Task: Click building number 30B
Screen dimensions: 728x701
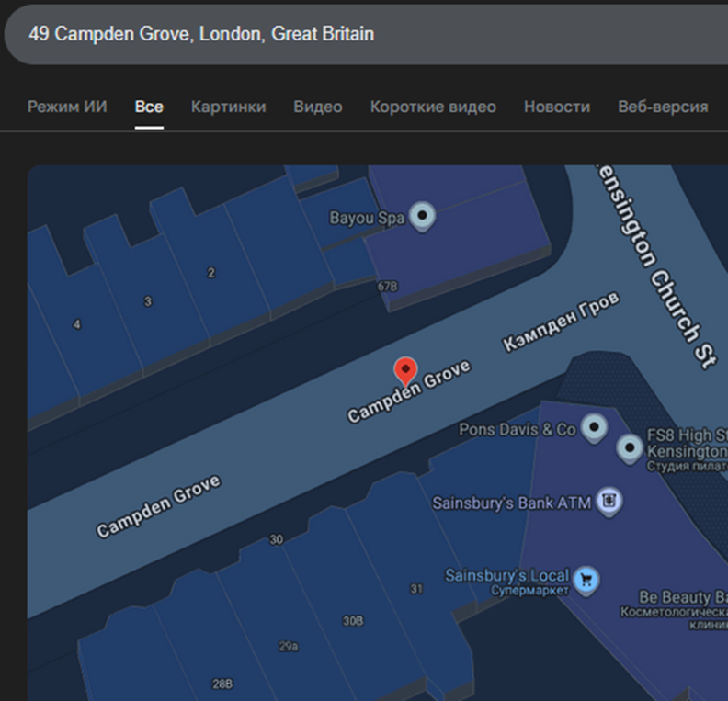Action: click(x=353, y=621)
